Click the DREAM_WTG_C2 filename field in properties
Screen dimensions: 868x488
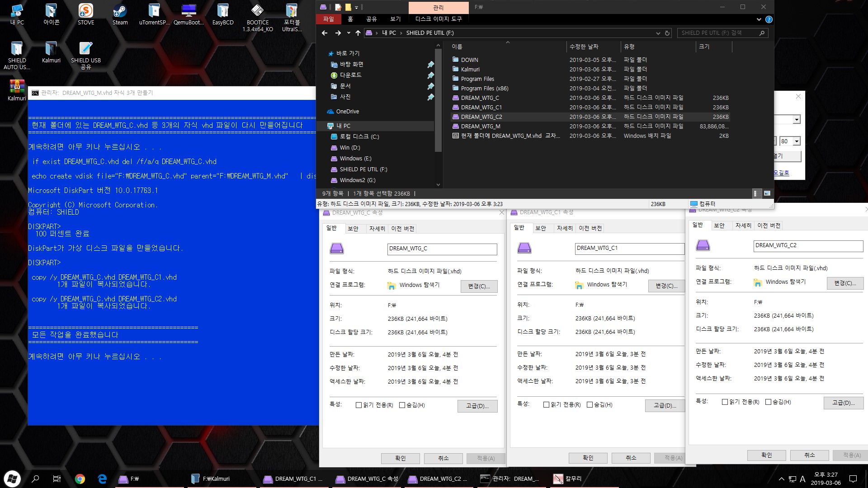pyautogui.click(x=808, y=246)
